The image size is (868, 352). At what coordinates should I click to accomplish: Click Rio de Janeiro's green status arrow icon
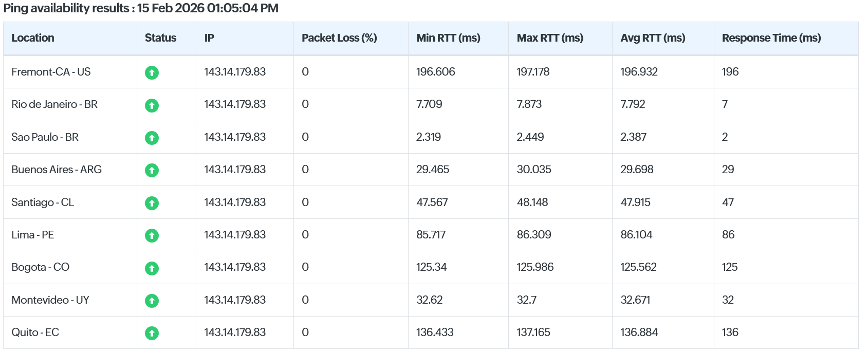[152, 105]
